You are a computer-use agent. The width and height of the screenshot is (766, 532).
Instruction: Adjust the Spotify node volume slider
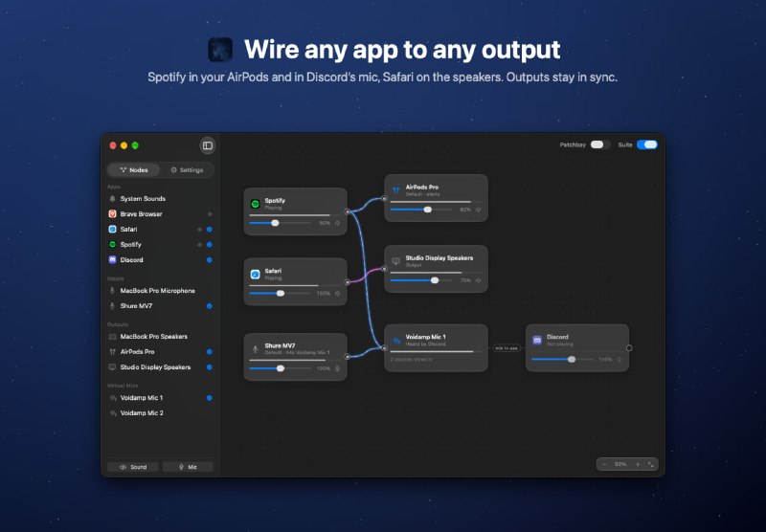click(x=280, y=223)
